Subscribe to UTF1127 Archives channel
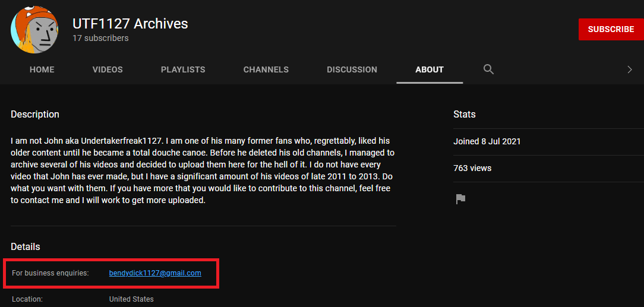 coord(611,29)
